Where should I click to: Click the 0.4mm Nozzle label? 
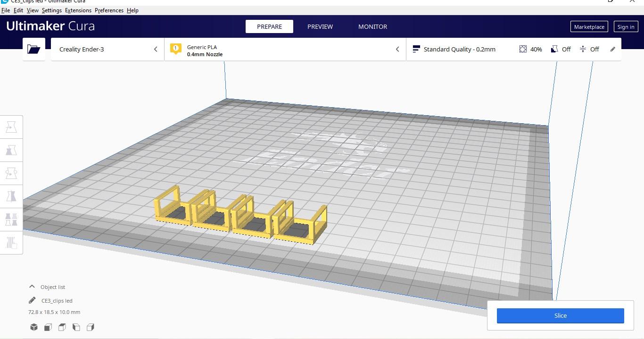pos(205,54)
